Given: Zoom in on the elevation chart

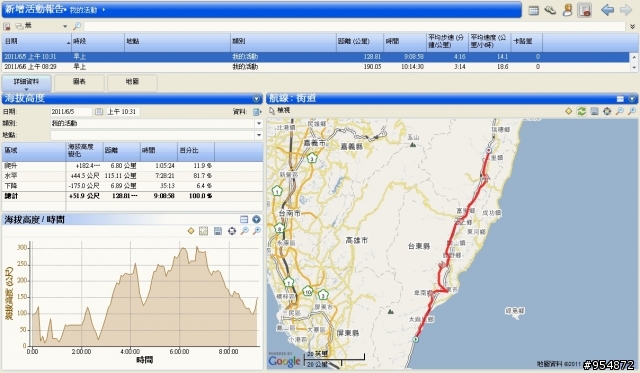Looking at the screenshot, I should point(257,231).
